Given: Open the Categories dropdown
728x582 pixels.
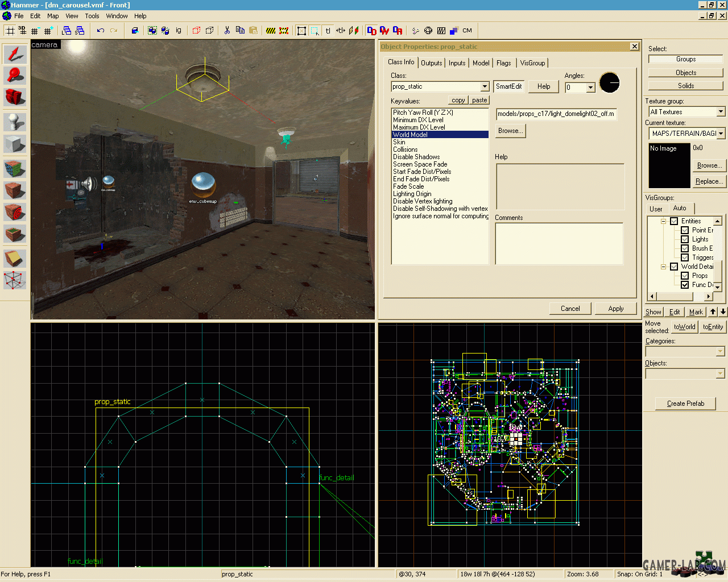Looking at the screenshot, I should point(720,352).
